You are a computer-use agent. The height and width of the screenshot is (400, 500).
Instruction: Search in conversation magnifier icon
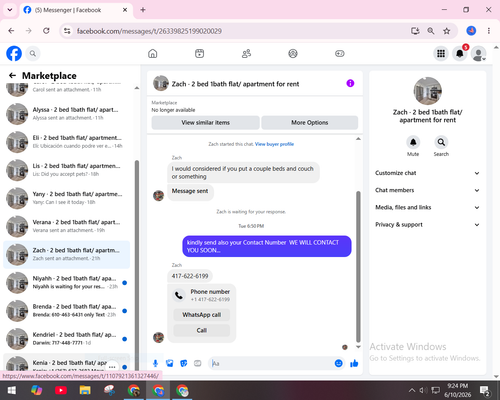click(x=441, y=143)
